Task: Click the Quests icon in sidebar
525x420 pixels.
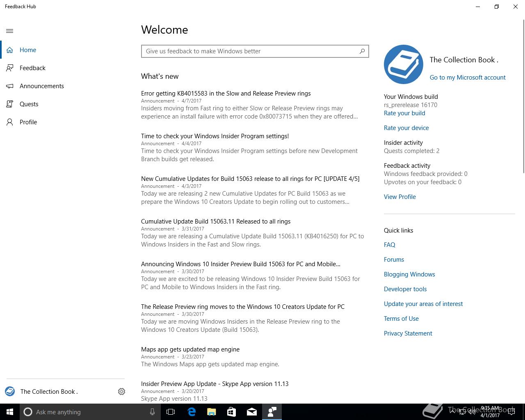Action: pyautogui.click(x=10, y=104)
